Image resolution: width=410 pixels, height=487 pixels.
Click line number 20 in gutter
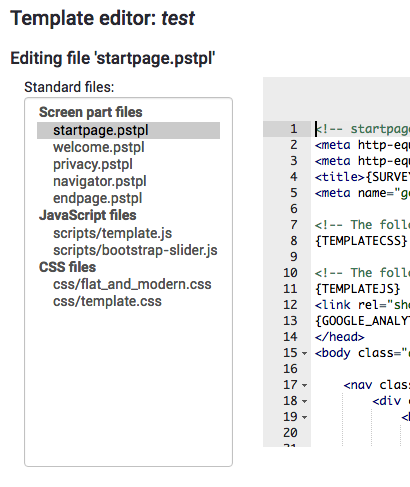tap(290, 433)
